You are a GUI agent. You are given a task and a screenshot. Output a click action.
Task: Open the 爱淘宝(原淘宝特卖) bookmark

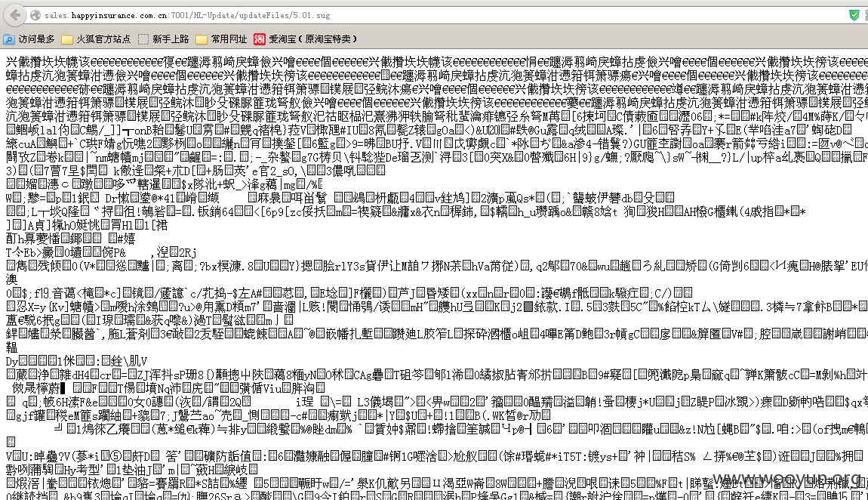pyautogui.click(x=306, y=39)
